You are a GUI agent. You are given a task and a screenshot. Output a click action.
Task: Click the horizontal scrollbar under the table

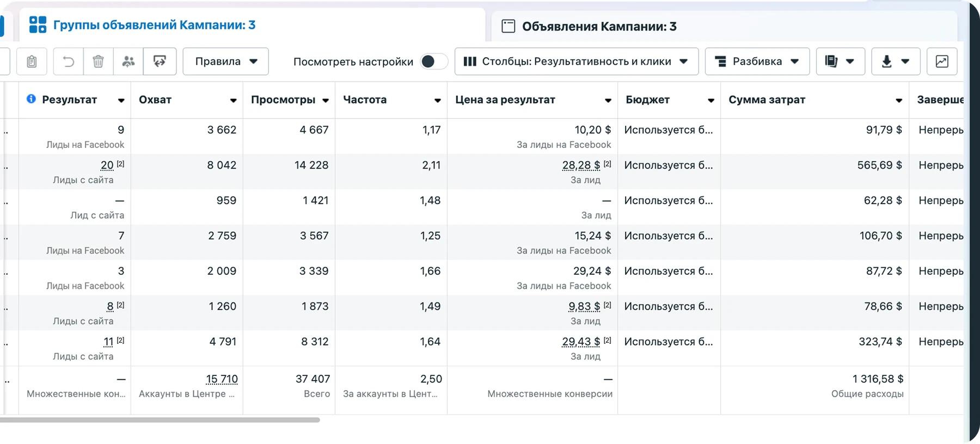click(x=160, y=420)
